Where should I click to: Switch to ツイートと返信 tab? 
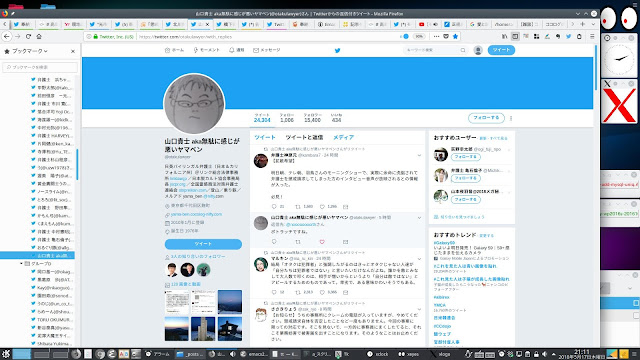(x=304, y=137)
